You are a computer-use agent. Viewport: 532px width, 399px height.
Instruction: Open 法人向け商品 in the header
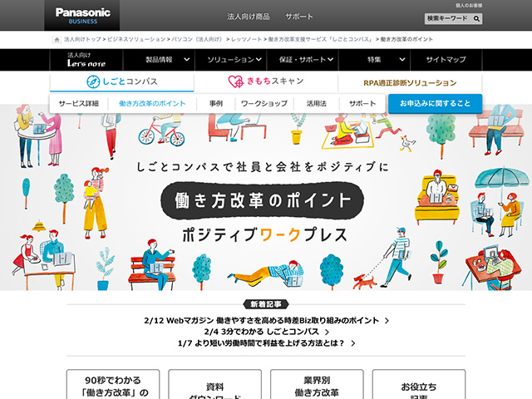(x=249, y=17)
